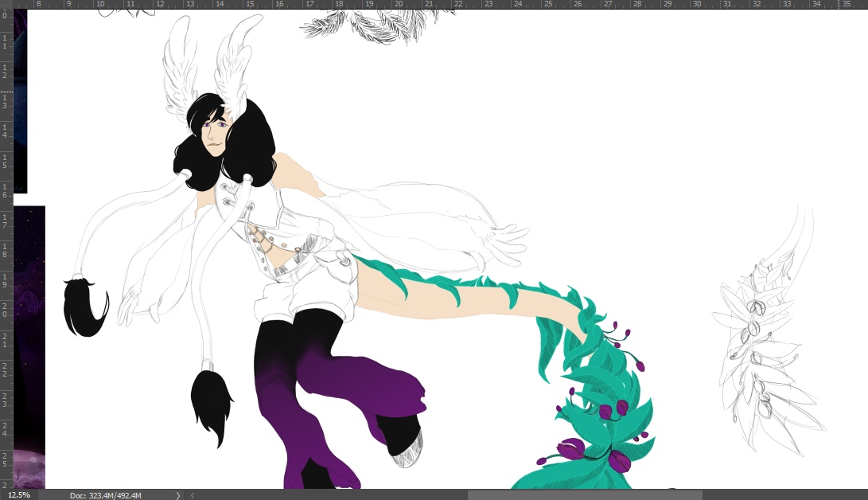Click the purple starry reference image
Screen dimensions: 868x500
tap(29, 342)
